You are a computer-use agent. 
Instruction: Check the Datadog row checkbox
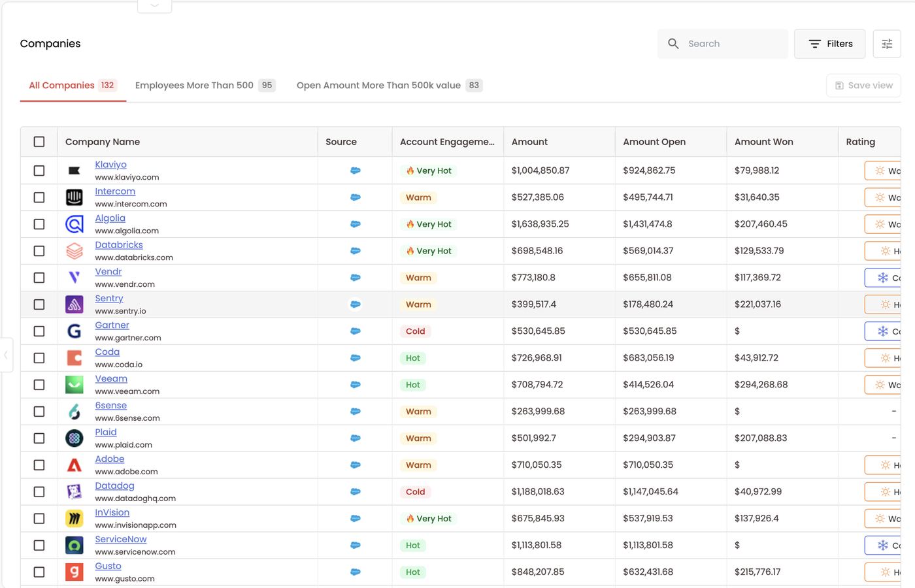(x=39, y=492)
